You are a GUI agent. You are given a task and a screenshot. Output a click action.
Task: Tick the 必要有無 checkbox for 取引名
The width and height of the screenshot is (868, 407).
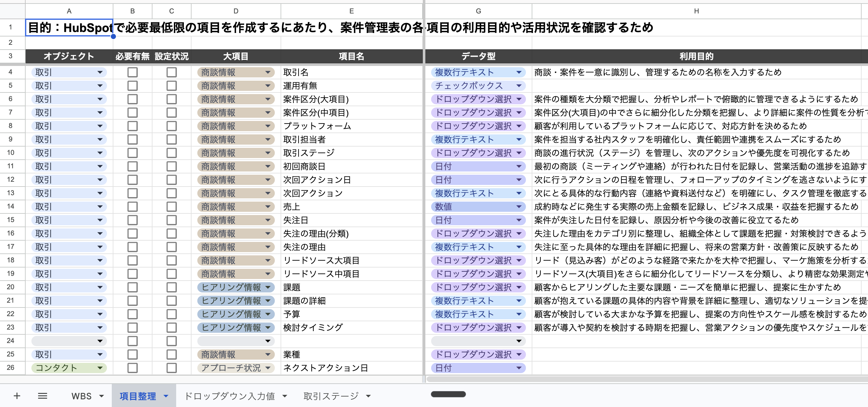pos(132,72)
